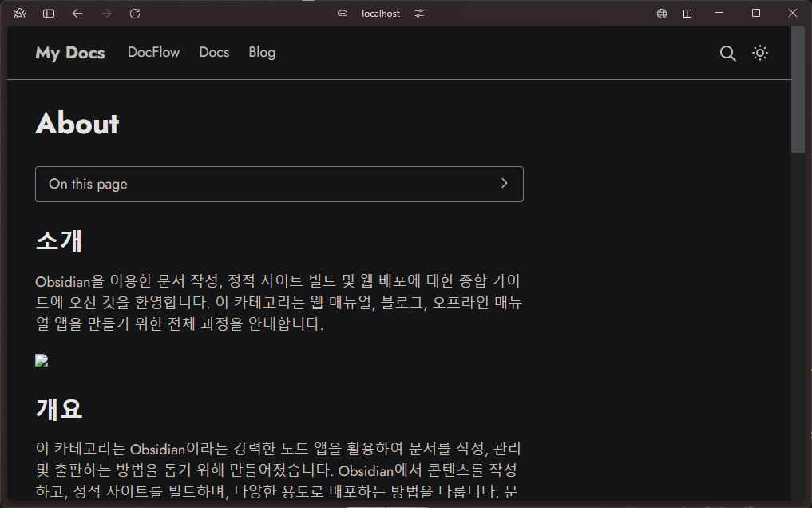The width and height of the screenshot is (812, 508).
Task: Click the My Docs site title
Action: (70, 53)
